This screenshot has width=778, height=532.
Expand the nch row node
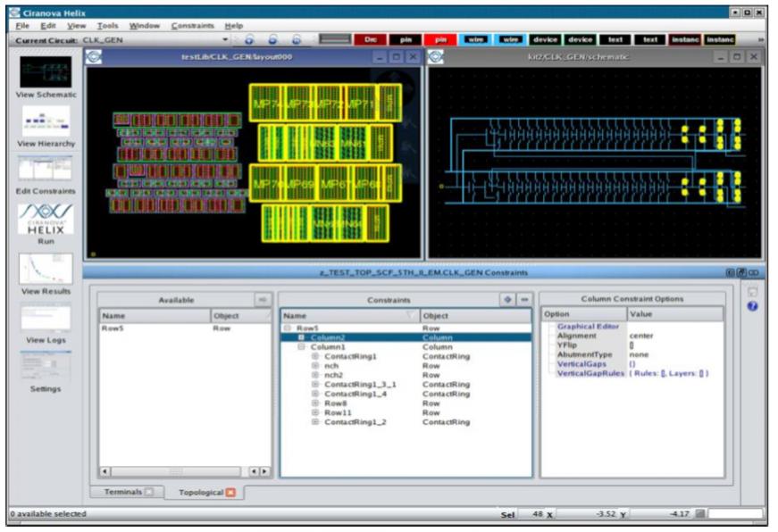click(x=315, y=365)
